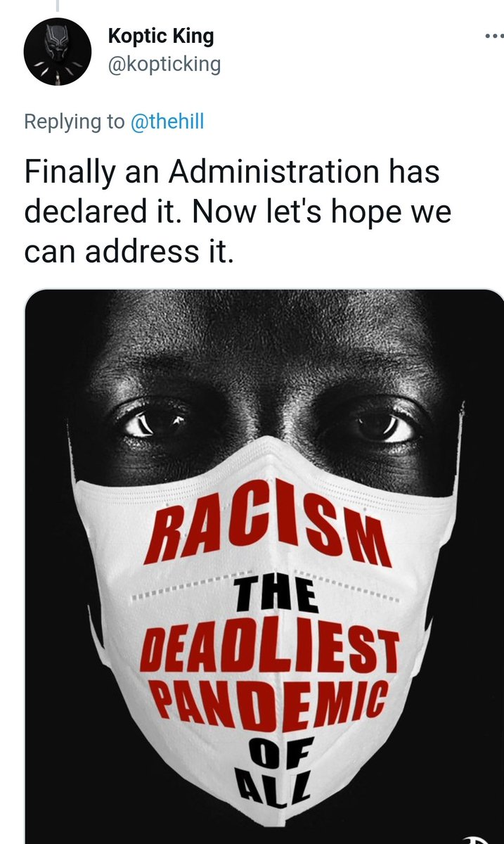Tap the 'Replying to' label
The image size is (504, 844).
point(74,122)
